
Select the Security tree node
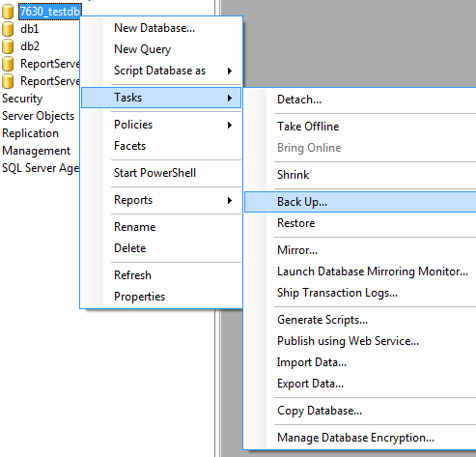(22, 99)
